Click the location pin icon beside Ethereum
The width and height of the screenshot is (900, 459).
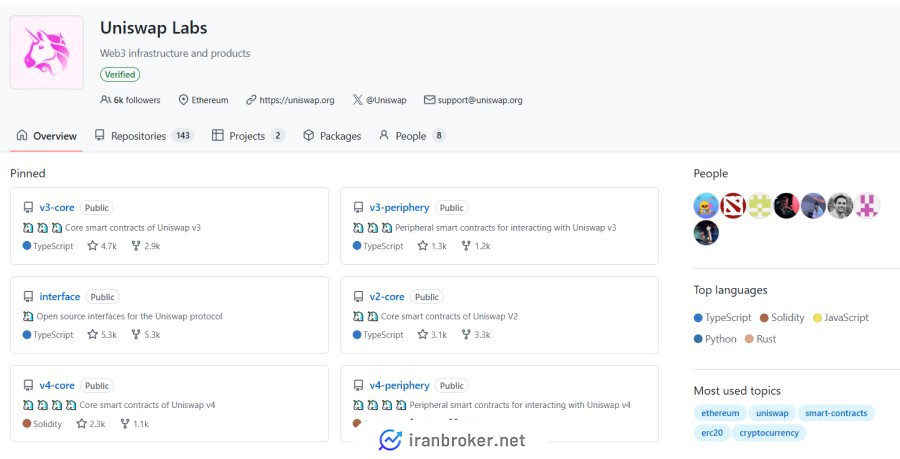pos(183,100)
